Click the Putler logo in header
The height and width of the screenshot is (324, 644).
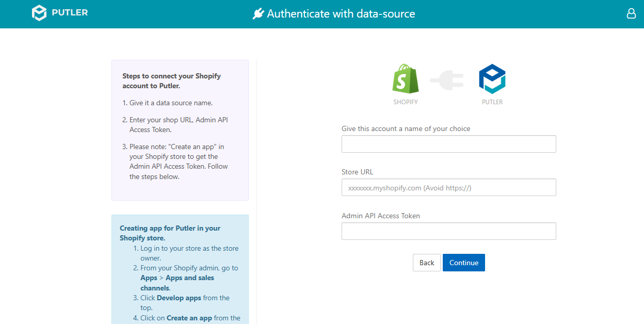(39, 13)
